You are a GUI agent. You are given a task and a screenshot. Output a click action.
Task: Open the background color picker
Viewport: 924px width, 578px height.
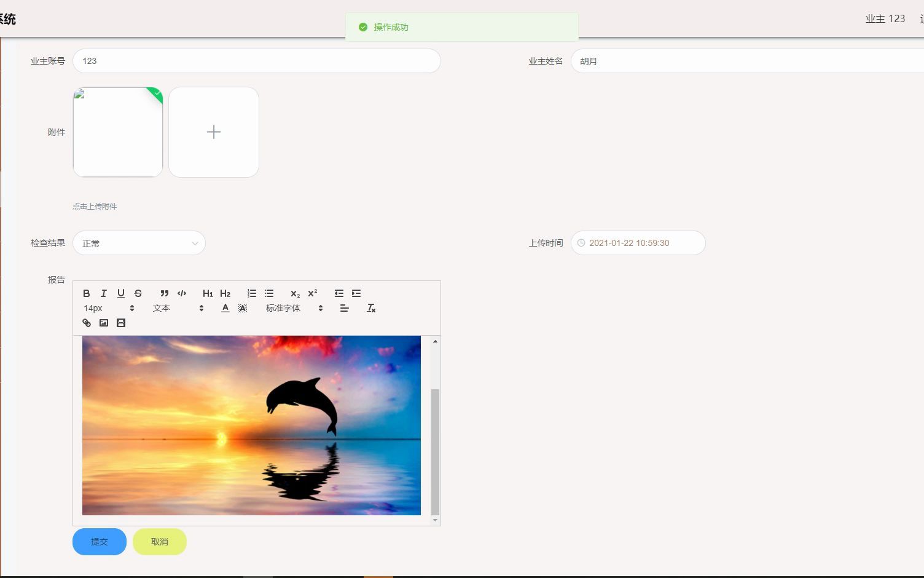[x=243, y=308]
